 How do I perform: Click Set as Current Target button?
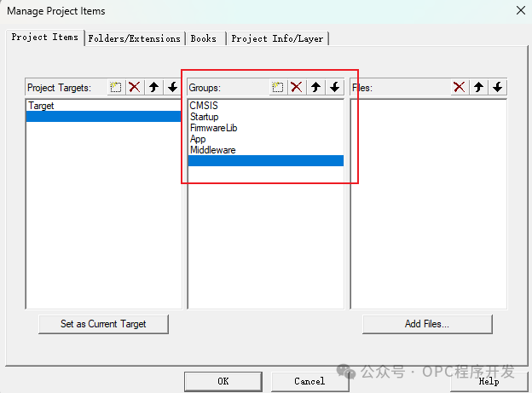(103, 324)
